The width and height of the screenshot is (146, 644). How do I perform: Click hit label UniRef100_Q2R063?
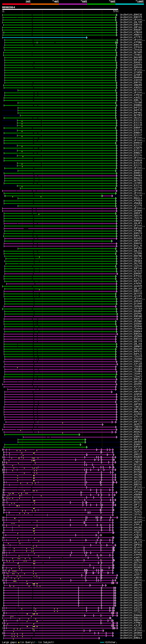pos(131,301)
